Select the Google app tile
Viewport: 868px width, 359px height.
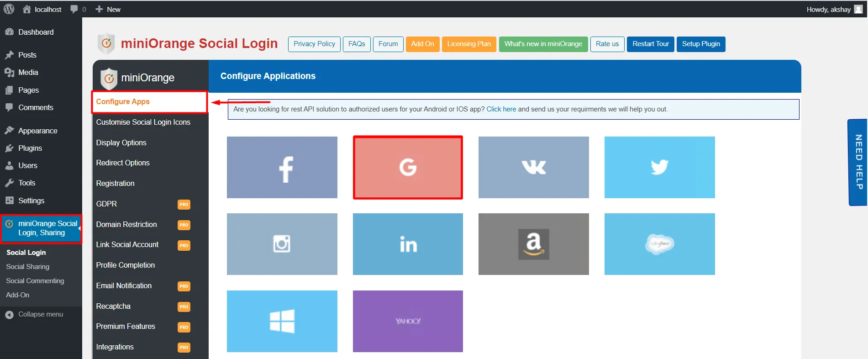pyautogui.click(x=408, y=167)
